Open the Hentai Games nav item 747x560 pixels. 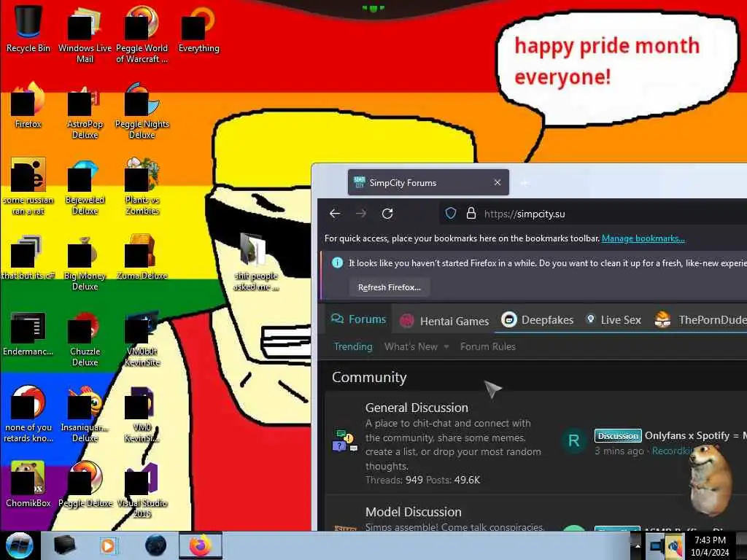pyautogui.click(x=444, y=321)
